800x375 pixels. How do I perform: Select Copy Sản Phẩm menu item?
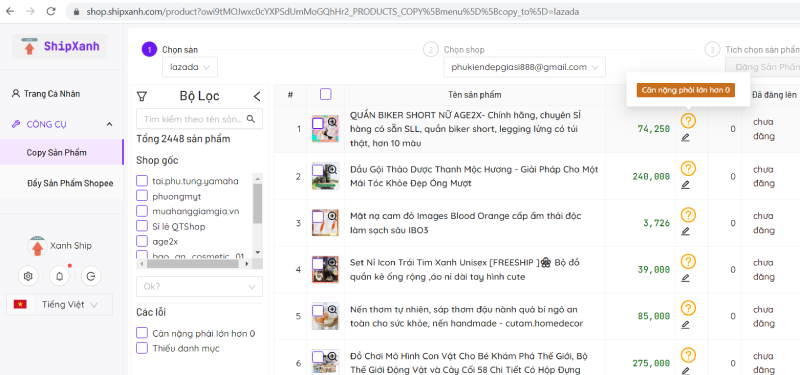point(61,153)
